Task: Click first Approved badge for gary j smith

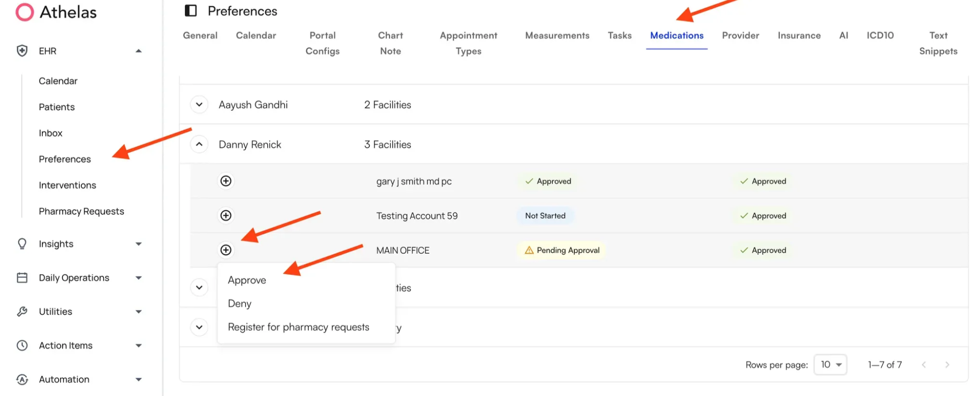Action: (x=548, y=181)
